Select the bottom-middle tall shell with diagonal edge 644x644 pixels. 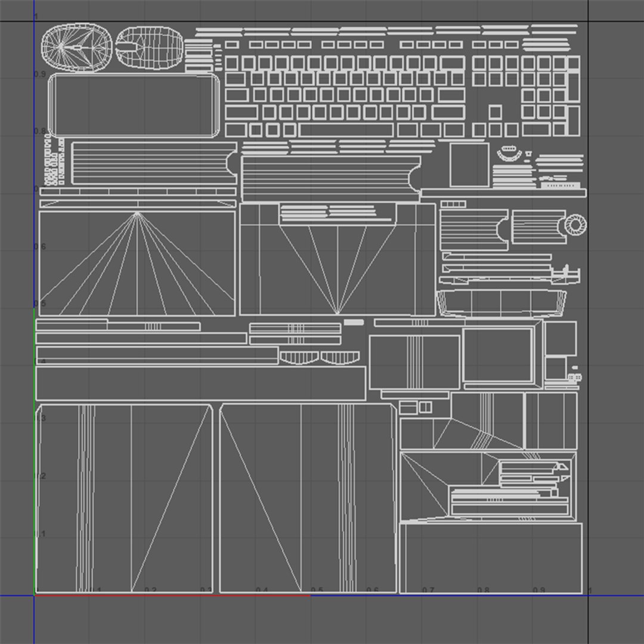coord(308,498)
